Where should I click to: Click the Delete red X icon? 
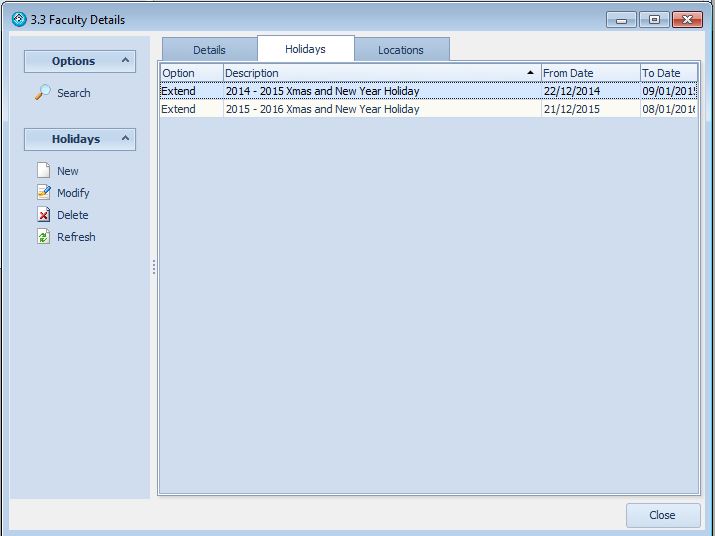43,215
